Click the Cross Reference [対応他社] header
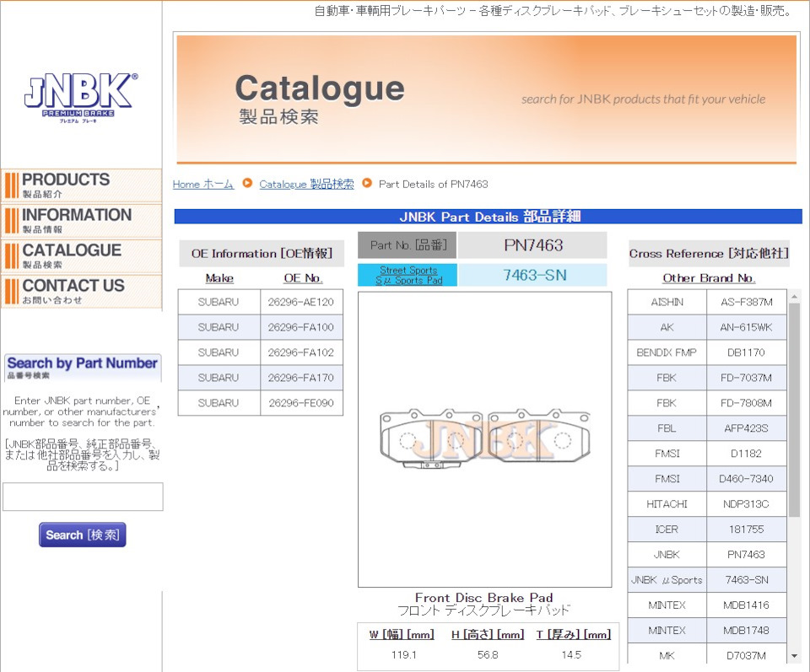This screenshot has width=810, height=672. coord(709,254)
